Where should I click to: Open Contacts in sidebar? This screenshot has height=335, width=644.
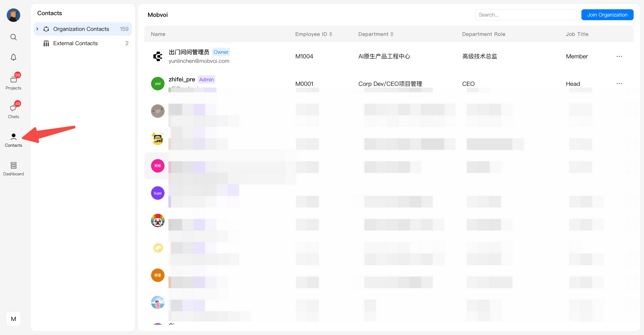click(x=13, y=140)
